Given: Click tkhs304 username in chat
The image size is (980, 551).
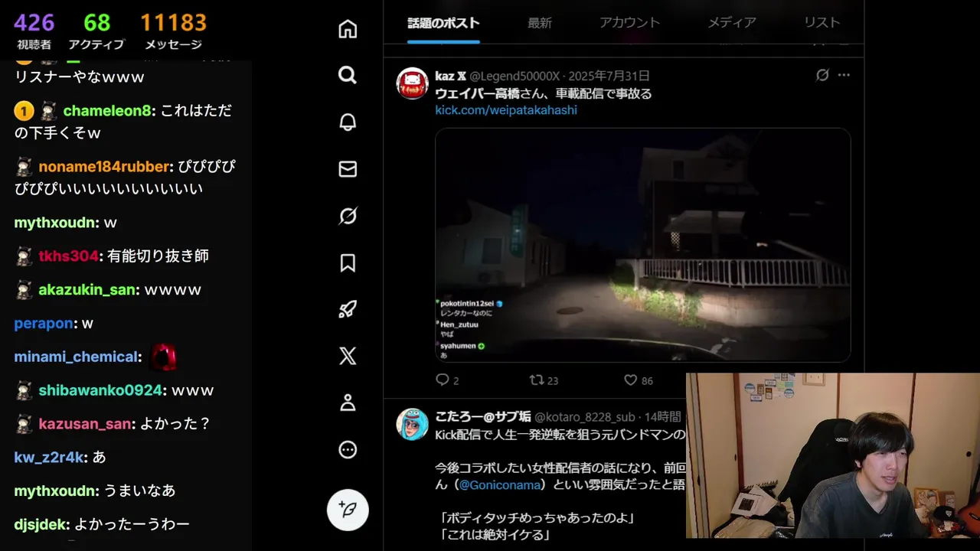Looking at the screenshot, I should [x=68, y=256].
